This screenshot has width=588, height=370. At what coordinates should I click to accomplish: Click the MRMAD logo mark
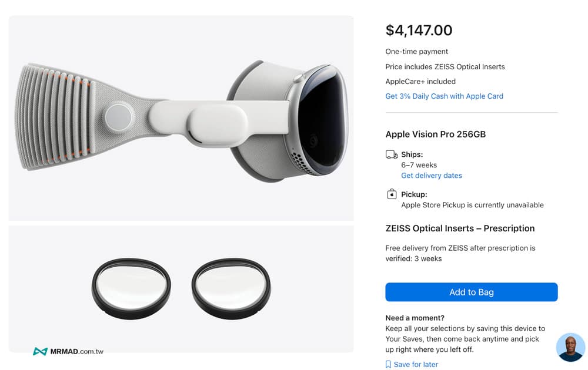[x=40, y=351]
